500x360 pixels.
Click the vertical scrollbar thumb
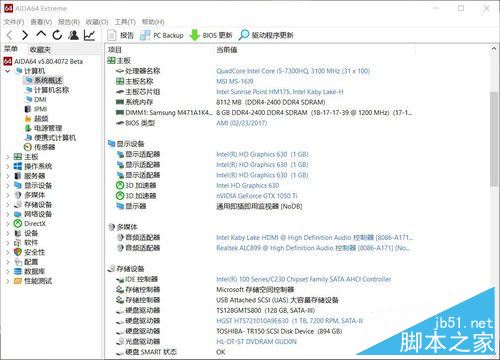[494, 138]
